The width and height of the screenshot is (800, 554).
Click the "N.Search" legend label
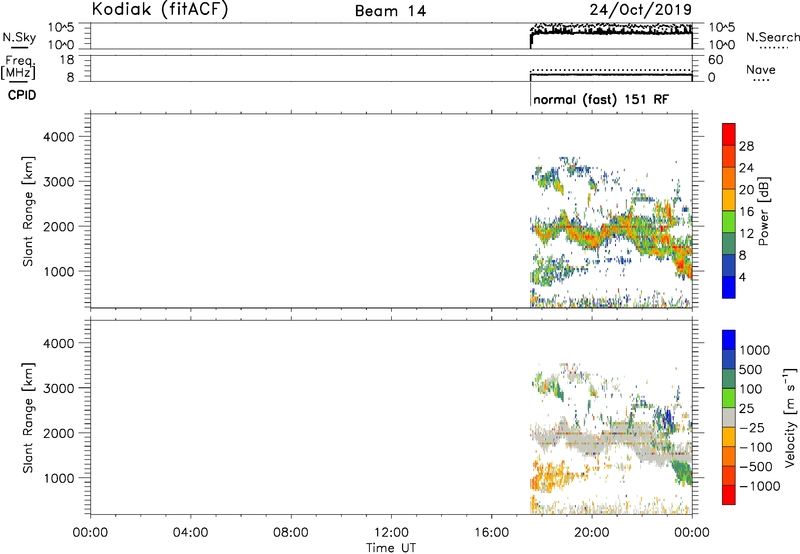[x=772, y=37]
